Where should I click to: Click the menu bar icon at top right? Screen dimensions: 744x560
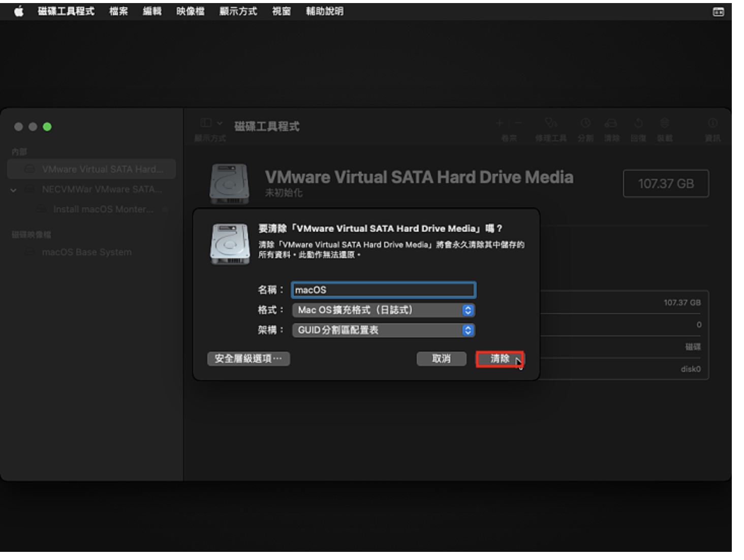pos(718,12)
